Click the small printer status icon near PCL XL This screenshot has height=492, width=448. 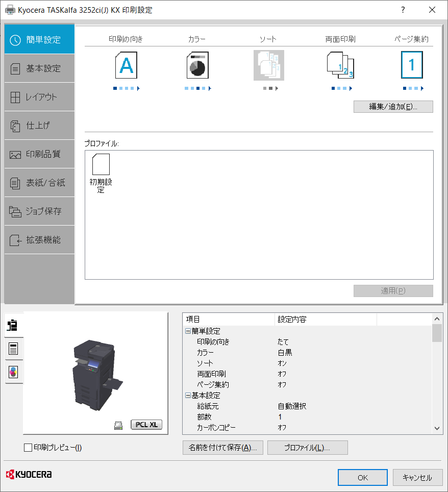click(118, 425)
